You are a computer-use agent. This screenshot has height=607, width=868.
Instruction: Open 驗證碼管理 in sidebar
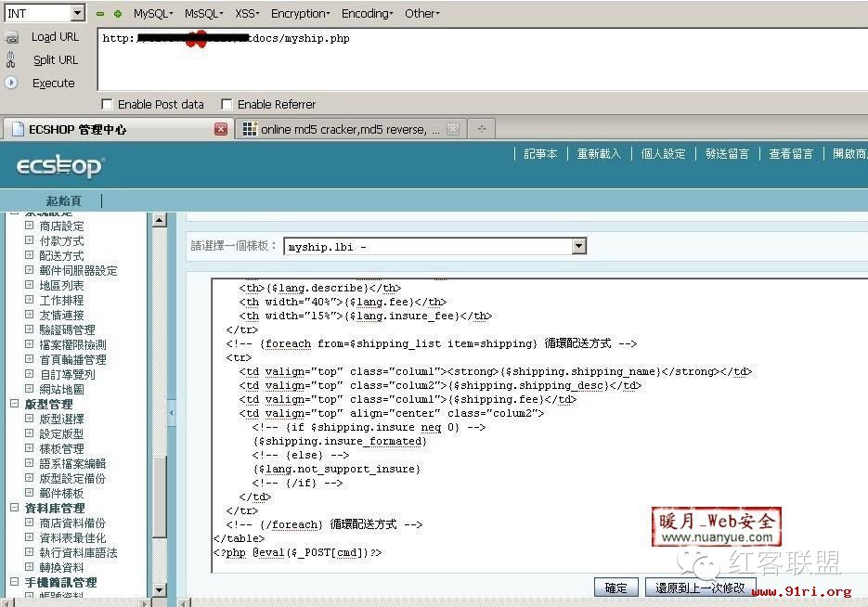click(x=67, y=329)
